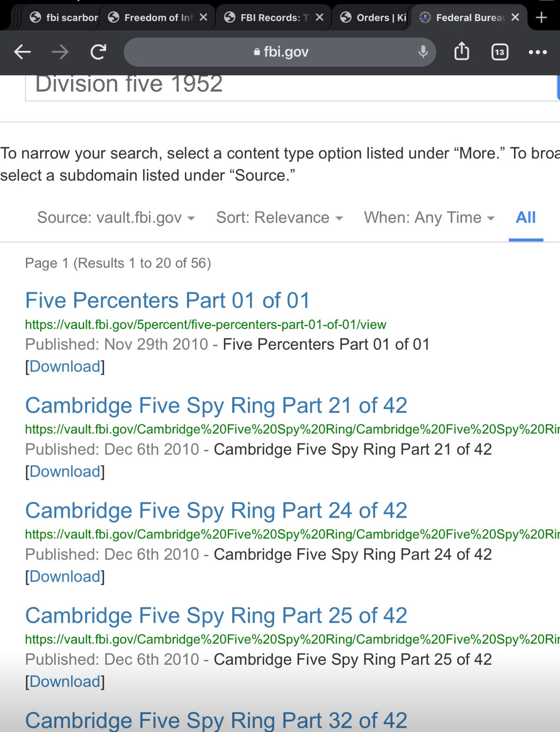
Task: Select the All results filter tab
Action: tap(526, 217)
